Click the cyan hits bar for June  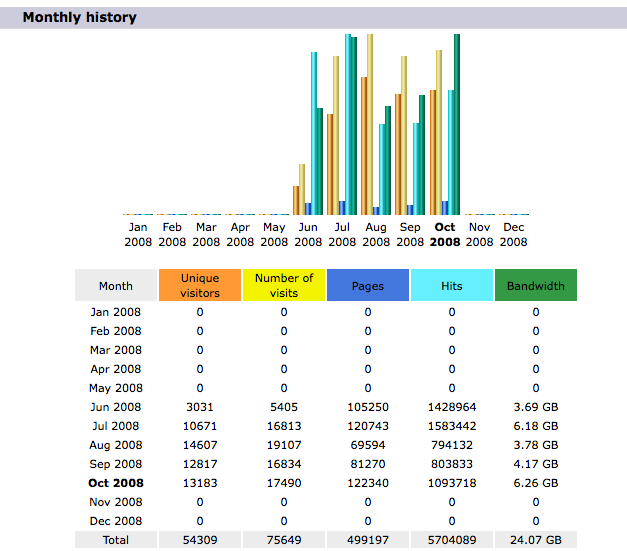point(314,133)
